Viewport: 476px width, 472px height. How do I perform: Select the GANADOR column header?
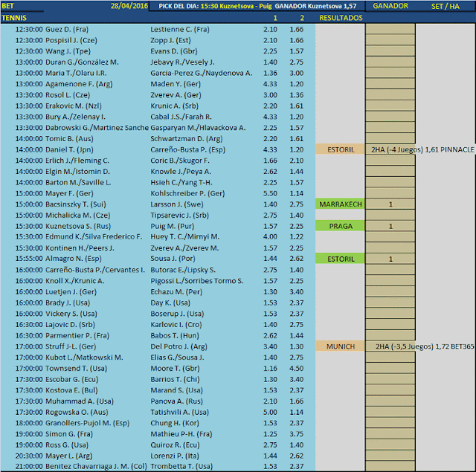[390, 6]
